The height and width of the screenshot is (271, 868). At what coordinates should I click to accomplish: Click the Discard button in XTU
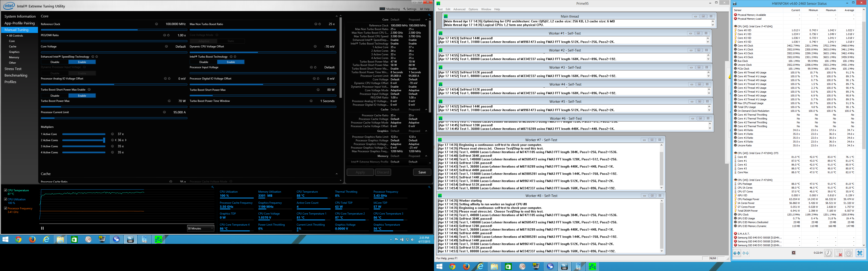pos(383,172)
